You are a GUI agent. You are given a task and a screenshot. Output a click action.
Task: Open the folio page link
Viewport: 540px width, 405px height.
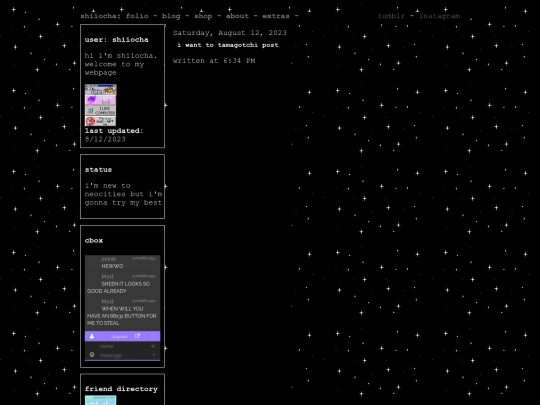coord(137,16)
